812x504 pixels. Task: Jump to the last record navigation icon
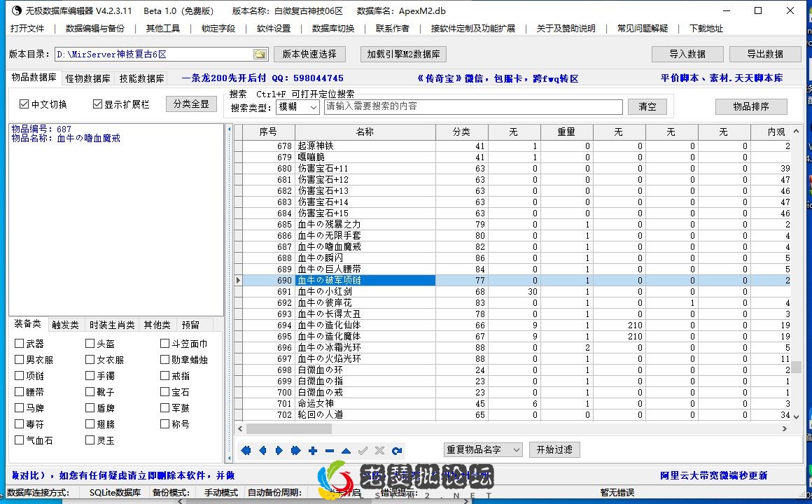coord(295,451)
